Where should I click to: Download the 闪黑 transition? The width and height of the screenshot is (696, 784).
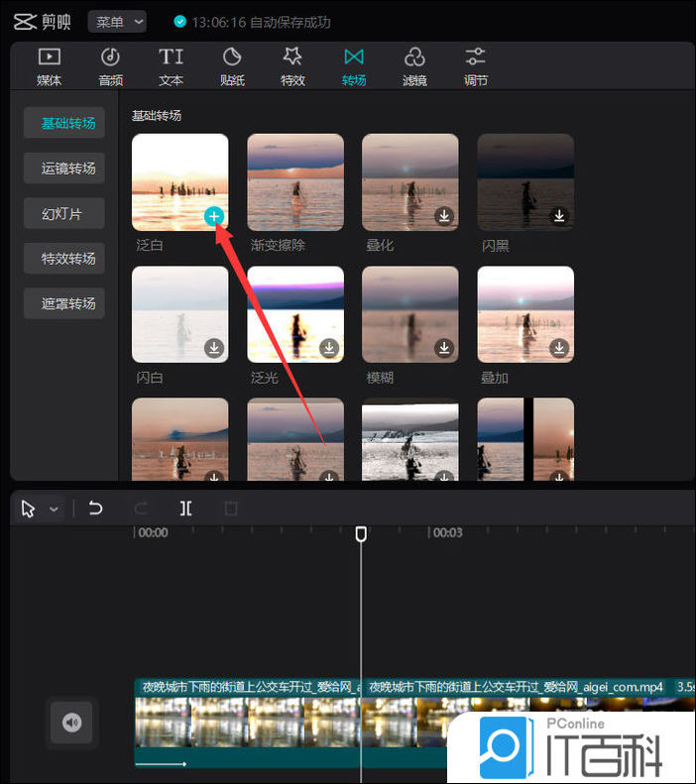559,215
